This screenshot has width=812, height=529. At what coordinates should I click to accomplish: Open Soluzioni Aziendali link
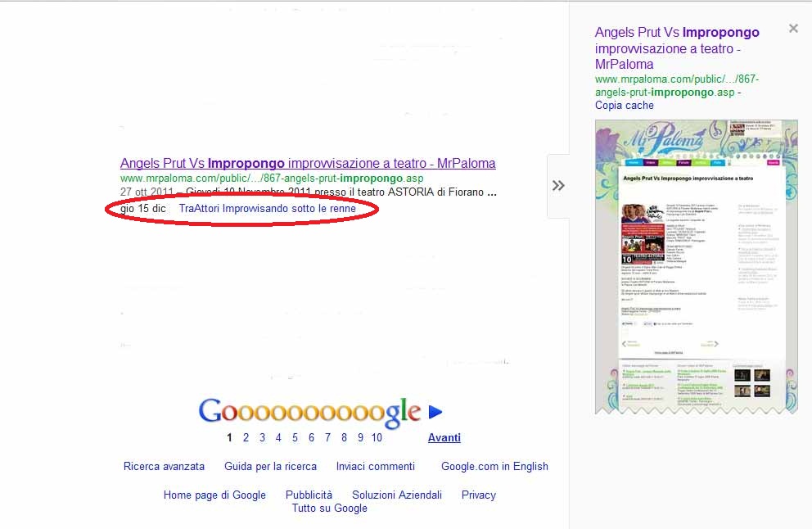coord(397,495)
